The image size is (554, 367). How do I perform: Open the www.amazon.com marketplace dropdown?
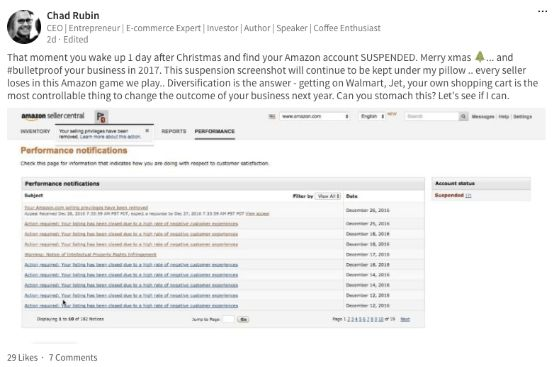tap(315, 116)
